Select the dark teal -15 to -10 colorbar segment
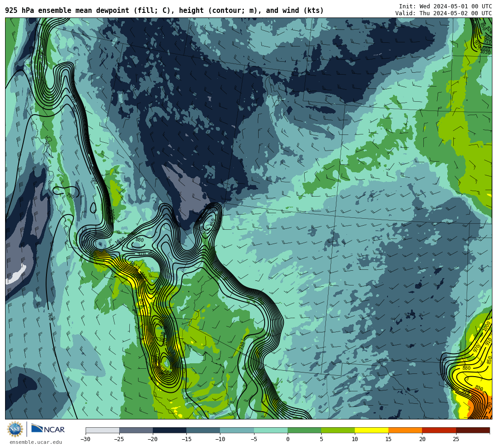Viewport: 497px width, 448px height. pyautogui.click(x=203, y=430)
